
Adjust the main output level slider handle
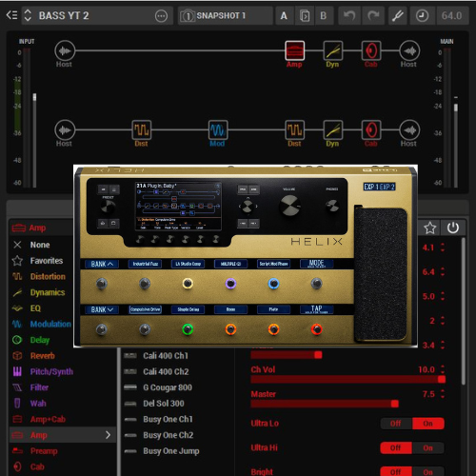(456, 108)
